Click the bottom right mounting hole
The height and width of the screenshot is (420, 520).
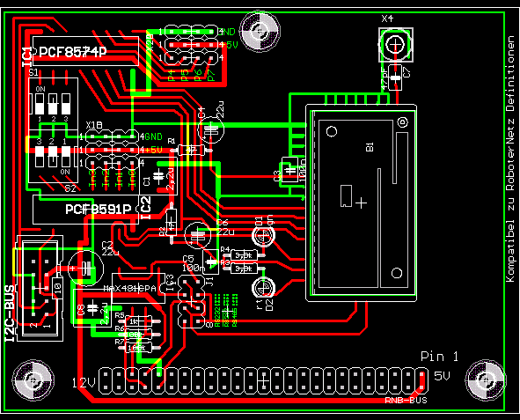pyautogui.click(x=486, y=379)
